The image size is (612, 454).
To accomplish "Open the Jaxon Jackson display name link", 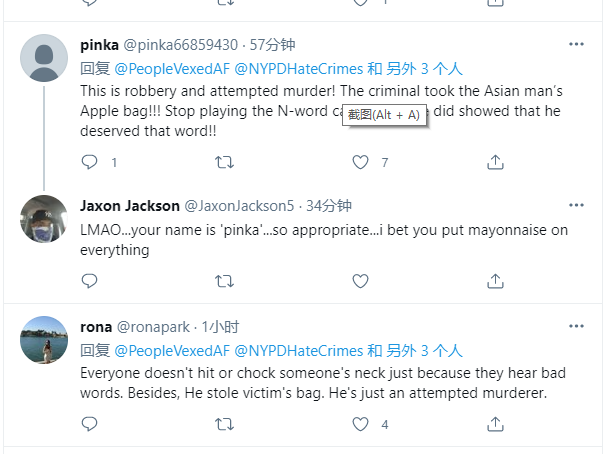I will pyautogui.click(x=130, y=206).
